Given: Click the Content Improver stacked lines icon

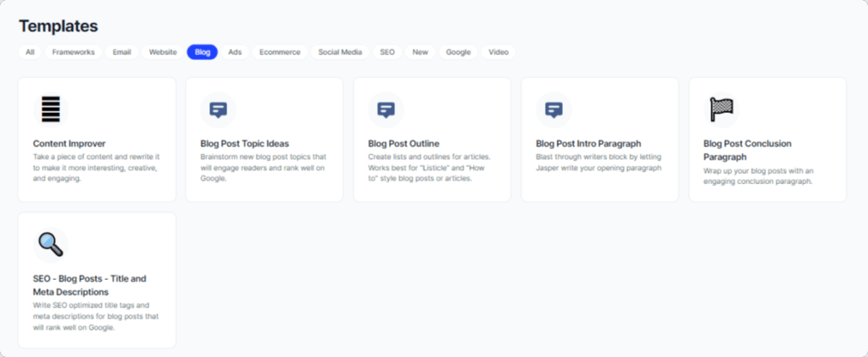Looking at the screenshot, I should (x=51, y=109).
